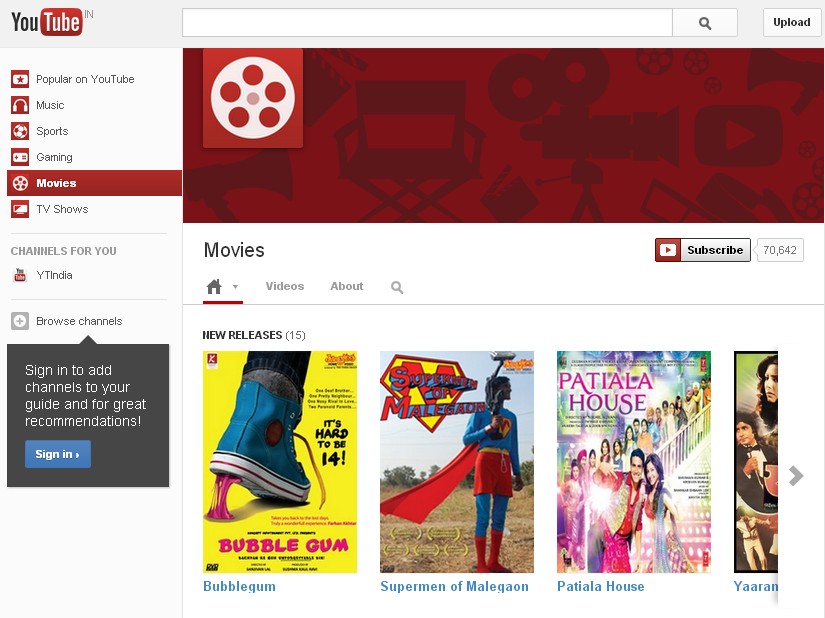Viewport: 825px width, 618px height.
Task: Click the 70,642 subscriber count
Action: (x=780, y=250)
